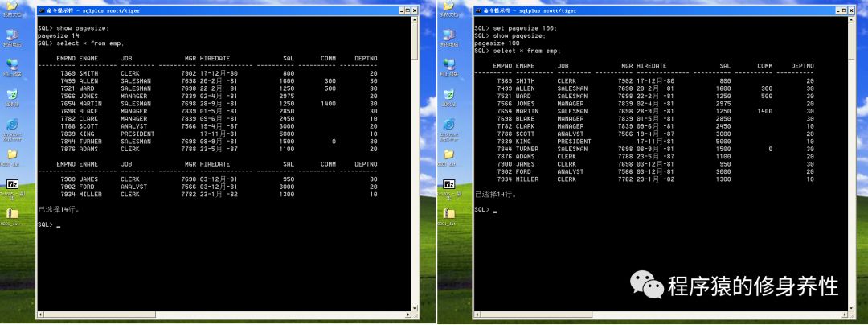This screenshot has height=325, width=868.
Task: Select yellow folder icon beside the pagesize 14 window
Action: [x=12, y=156]
